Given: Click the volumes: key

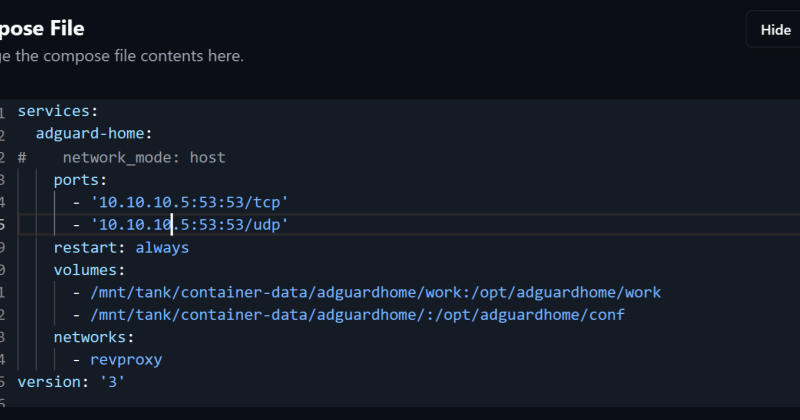Looking at the screenshot, I should coord(89,270).
